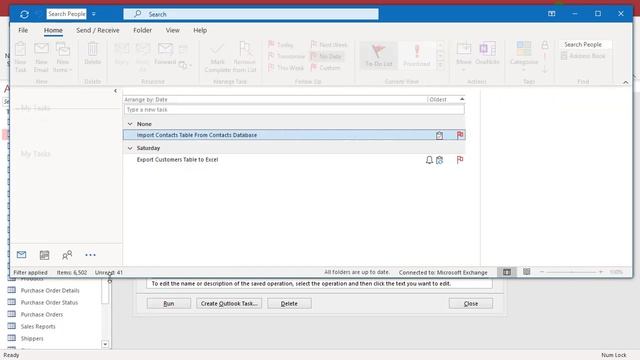Flag task for This Week
Screen dimensions: 640x360
(286, 68)
